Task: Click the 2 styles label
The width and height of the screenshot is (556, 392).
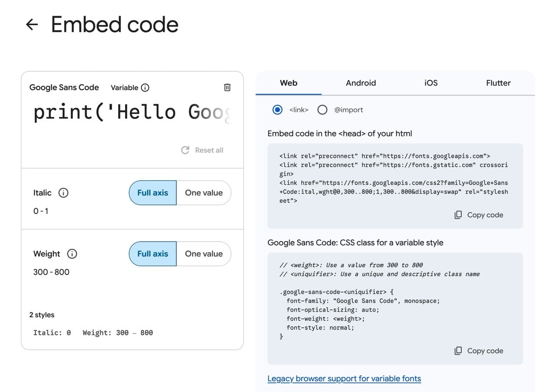Action: tap(42, 315)
